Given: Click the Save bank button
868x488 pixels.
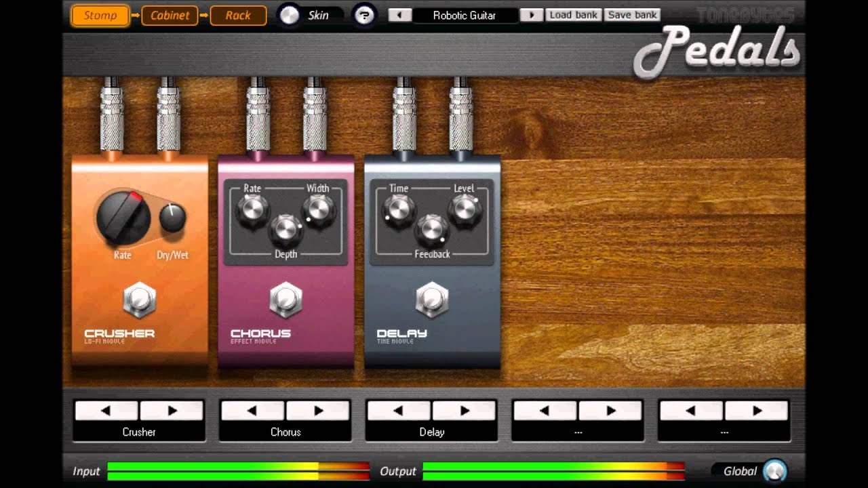Looking at the screenshot, I should pos(633,15).
